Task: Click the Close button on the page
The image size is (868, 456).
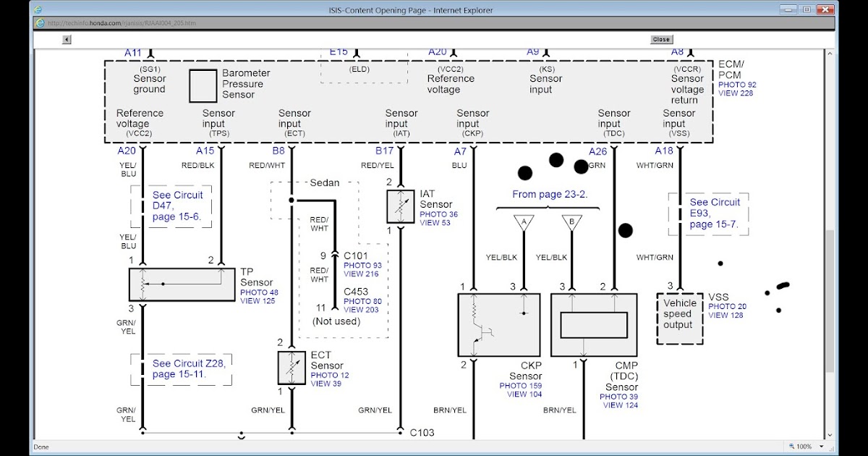Action: tap(661, 40)
